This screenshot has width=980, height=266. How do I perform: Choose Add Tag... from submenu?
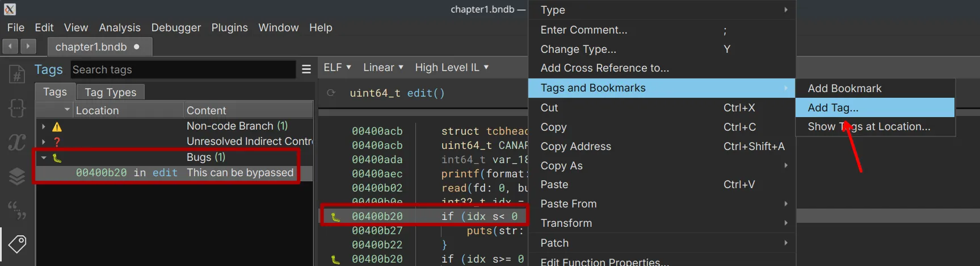tap(876, 107)
